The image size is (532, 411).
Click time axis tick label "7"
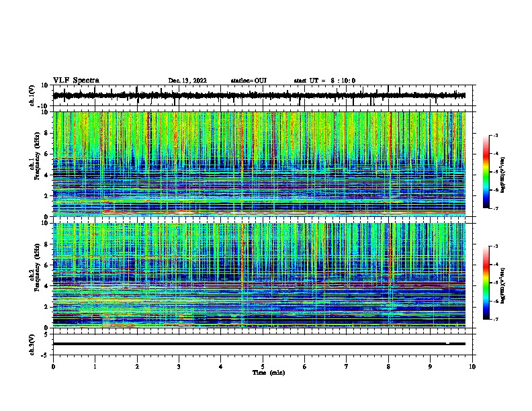pos(347,367)
